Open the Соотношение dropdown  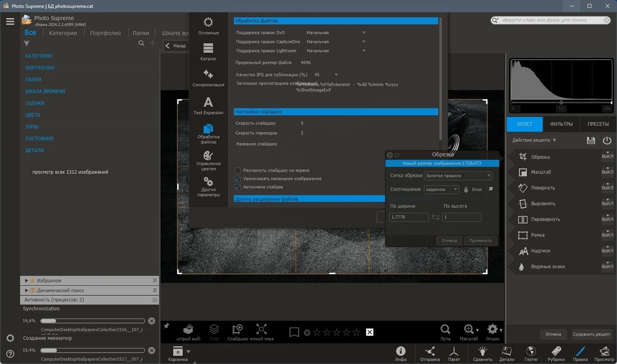tap(441, 189)
